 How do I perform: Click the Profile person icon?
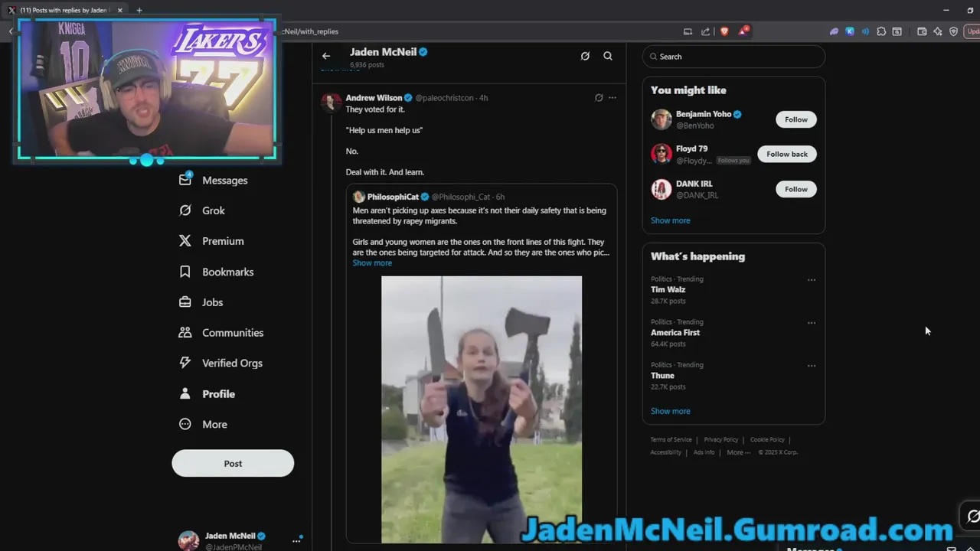click(185, 393)
